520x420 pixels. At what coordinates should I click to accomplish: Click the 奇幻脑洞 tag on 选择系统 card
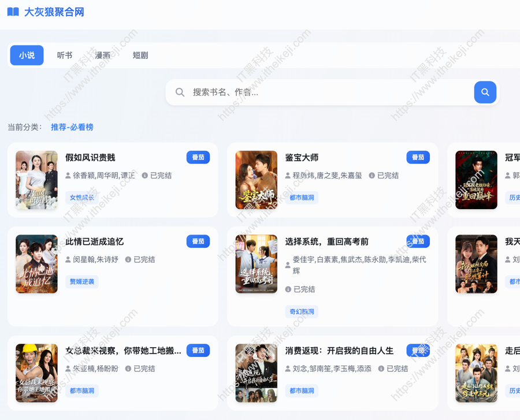click(x=301, y=311)
